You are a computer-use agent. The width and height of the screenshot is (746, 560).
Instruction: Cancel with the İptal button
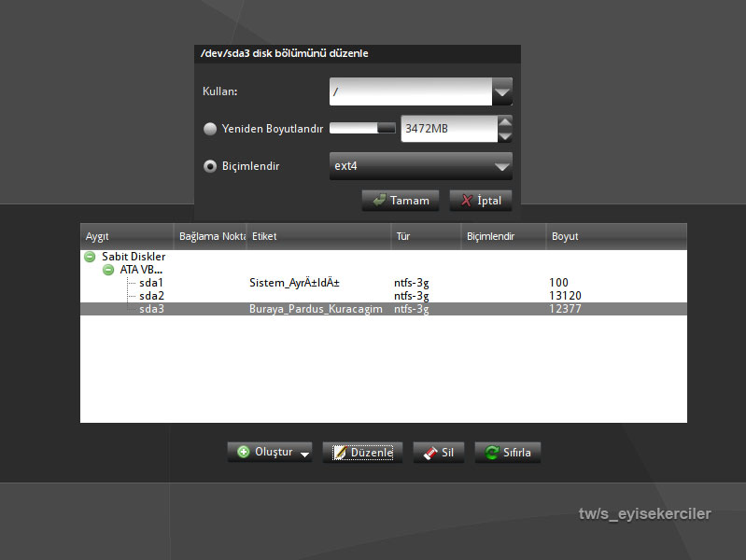pos(481,201)
